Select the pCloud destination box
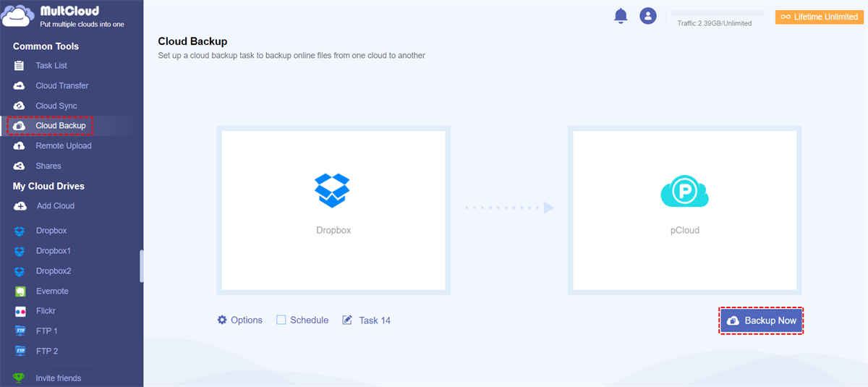This screenshot has width=868, height=387. point(684,210)
